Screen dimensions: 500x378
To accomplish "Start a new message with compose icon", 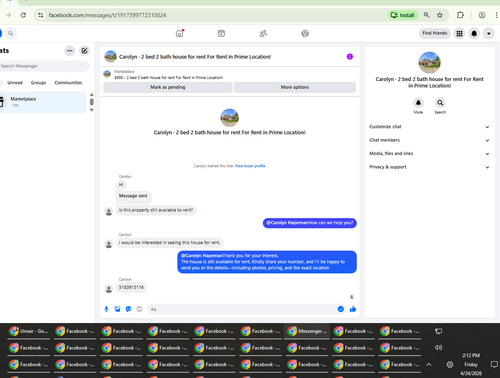I will click(84, 51).
